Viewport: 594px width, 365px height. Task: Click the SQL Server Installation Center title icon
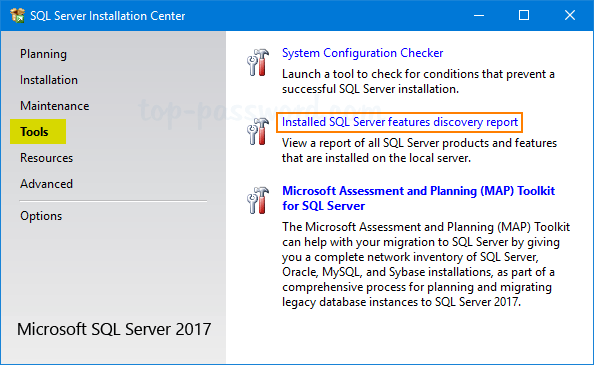[17, 16]
